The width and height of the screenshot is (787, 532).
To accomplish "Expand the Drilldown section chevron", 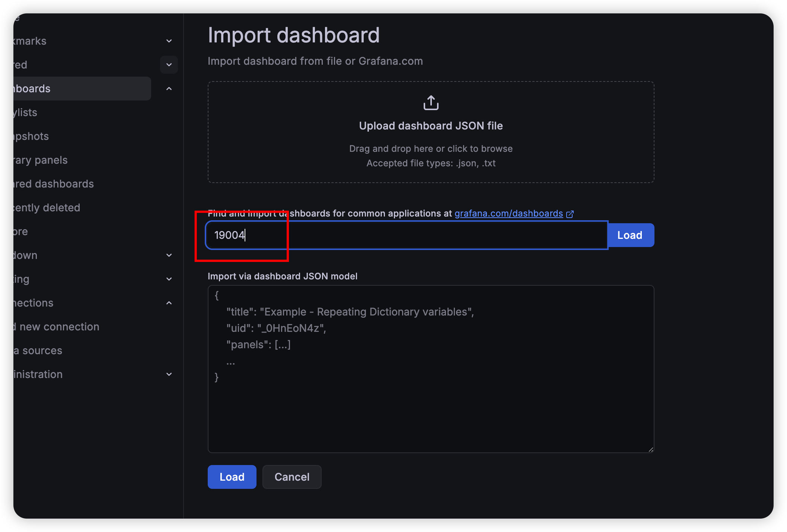I will (169, 255).
